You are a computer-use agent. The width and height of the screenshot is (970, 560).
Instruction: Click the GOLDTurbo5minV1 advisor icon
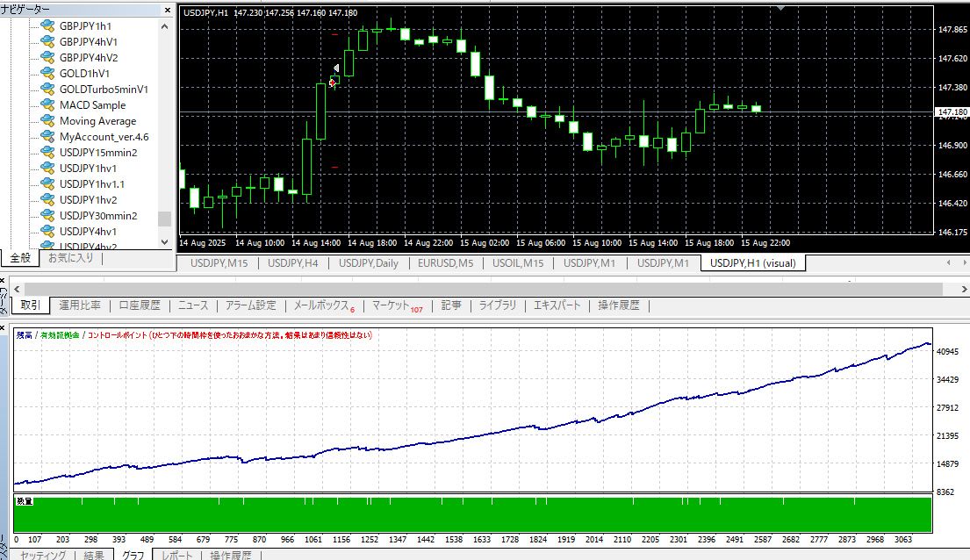[x=47, y=90]
